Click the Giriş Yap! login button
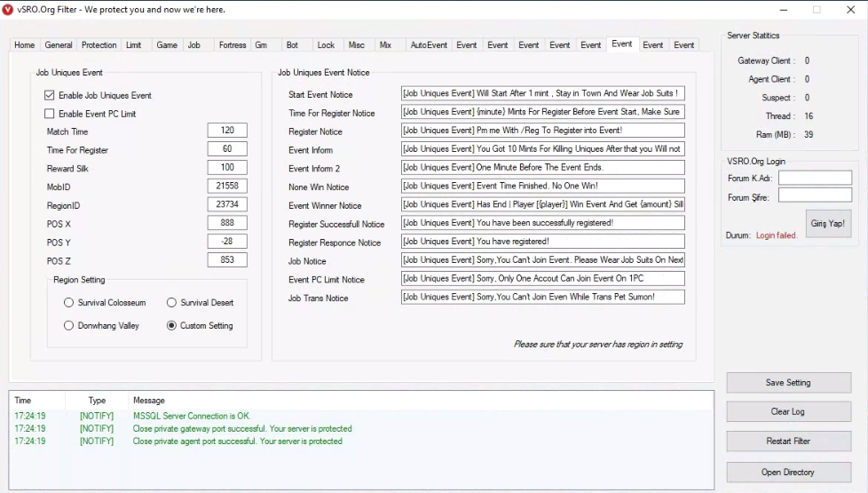Image resolution: width=868 pixels, height=493 pixels. click(x=828, y=223)
